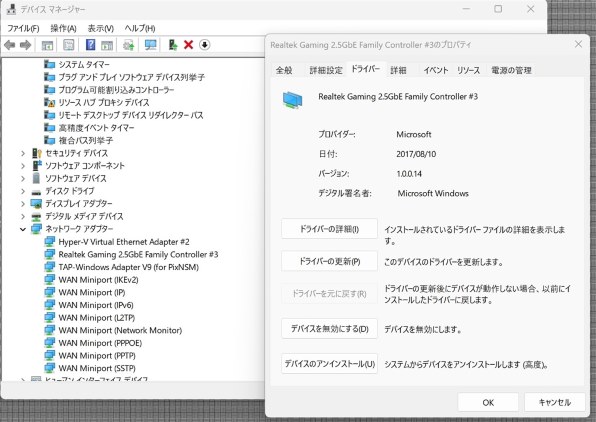The width and height of the screenshot is (596, 422).
Task: Switch to the イベント tab
Action: tap(436, 70)
